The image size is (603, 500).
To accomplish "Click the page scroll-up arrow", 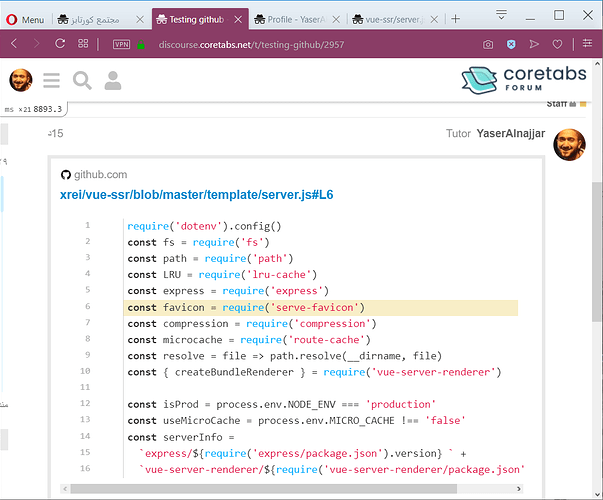I will (x=597, y=64).
